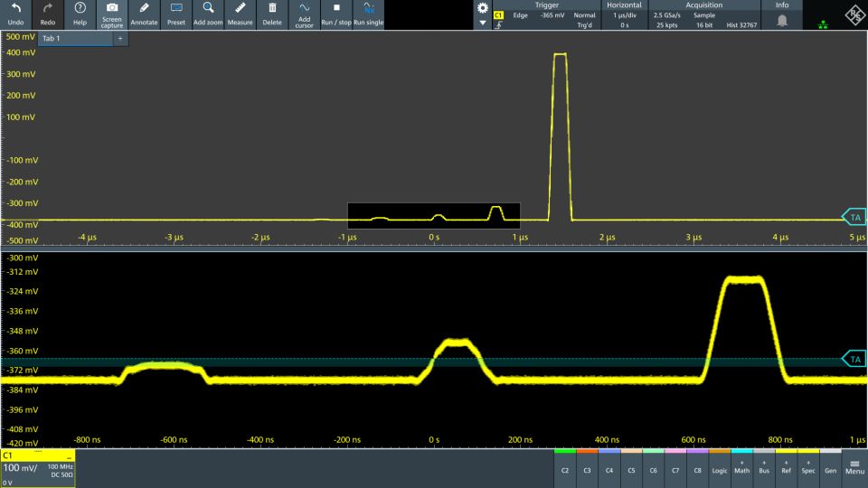The image size is (868, 488).
Task: Click the Delete trash icon
Action: tap(272, 8)
